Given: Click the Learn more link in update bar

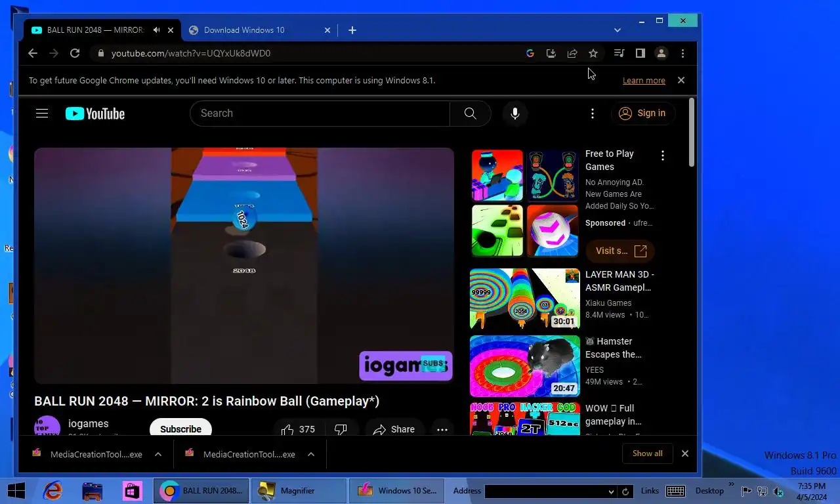Looking at the screenshot, I should coord(644,81).
